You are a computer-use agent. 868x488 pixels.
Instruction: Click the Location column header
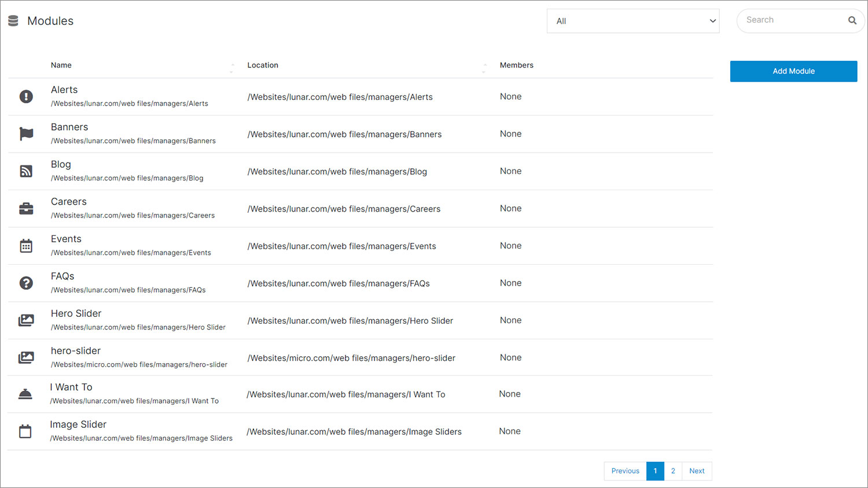pos(263,65)
